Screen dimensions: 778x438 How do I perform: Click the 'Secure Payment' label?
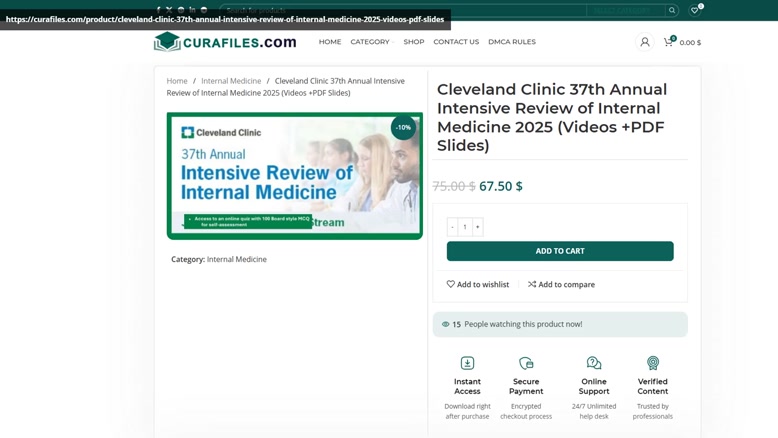click(x=526, y=386)
